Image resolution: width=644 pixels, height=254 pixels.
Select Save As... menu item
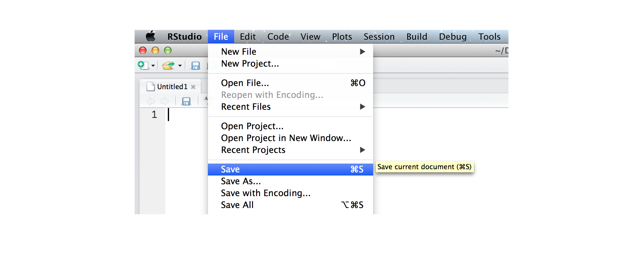click(241, 181)
